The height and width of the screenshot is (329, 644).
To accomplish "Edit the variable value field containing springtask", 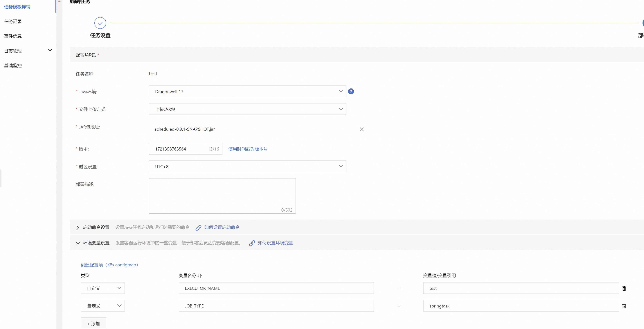I will pos(521,306).
